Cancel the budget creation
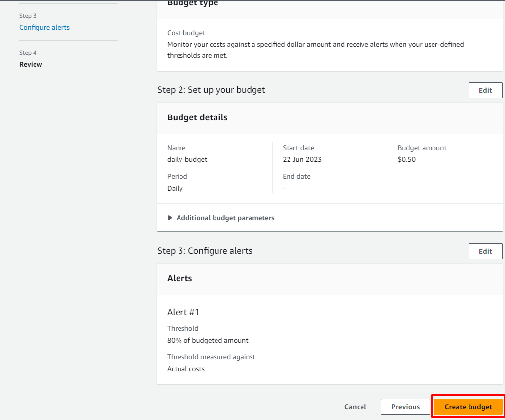The image size is (505, 420). [355, 407]
